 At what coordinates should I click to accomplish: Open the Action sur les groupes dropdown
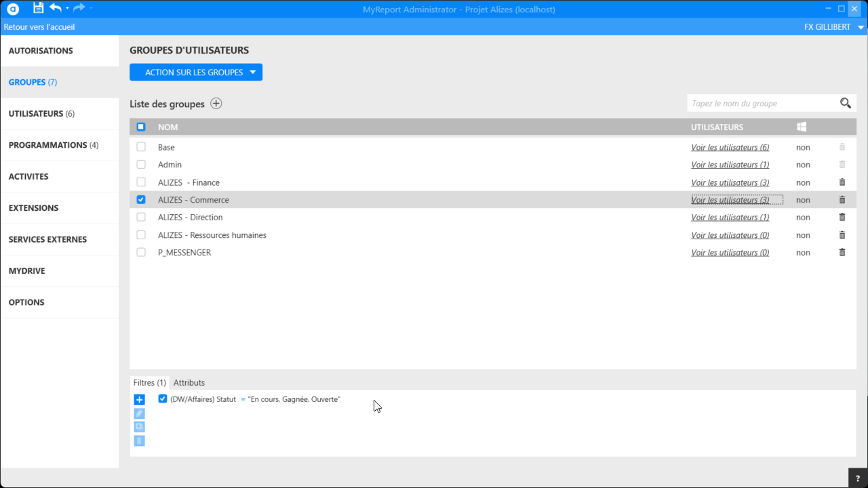coord(195,73)
